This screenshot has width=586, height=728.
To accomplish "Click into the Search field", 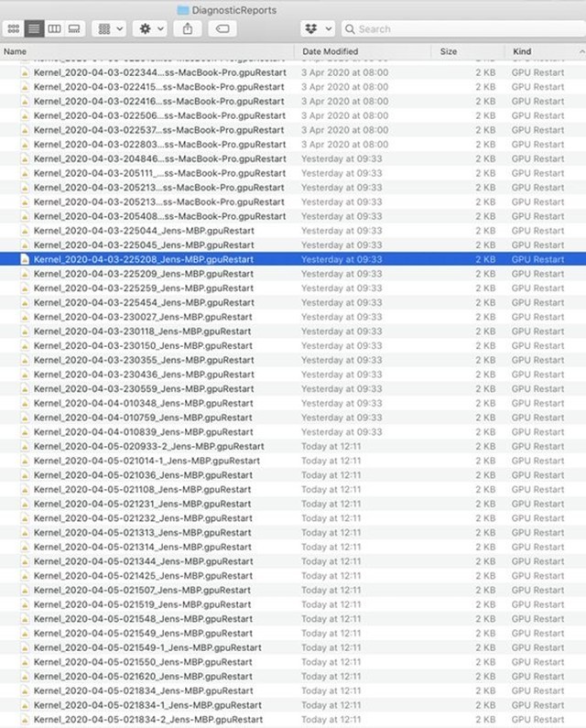I will (x=463, y=28).
